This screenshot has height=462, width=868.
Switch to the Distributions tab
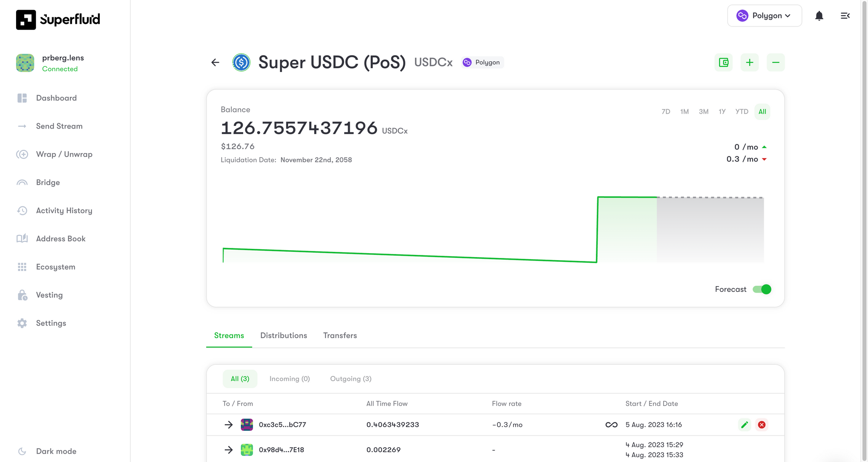pyautogui.click(x=284, y=336)
